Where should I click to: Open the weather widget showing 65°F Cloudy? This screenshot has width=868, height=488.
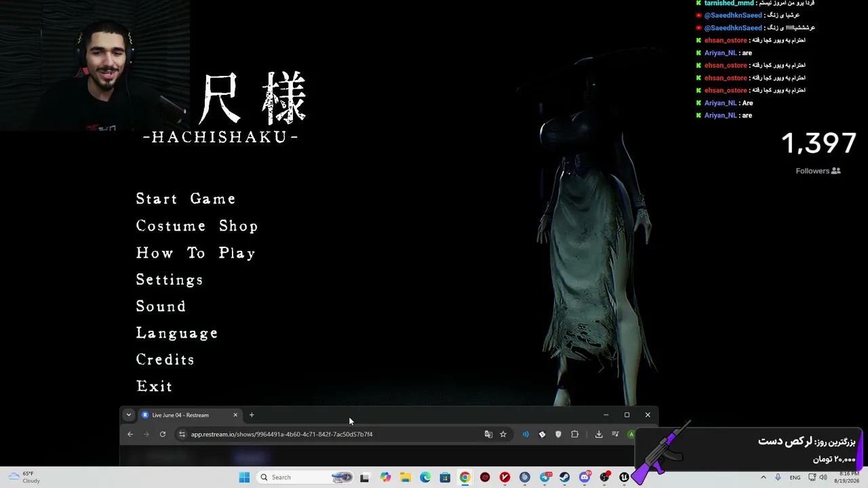click(25, 477)
